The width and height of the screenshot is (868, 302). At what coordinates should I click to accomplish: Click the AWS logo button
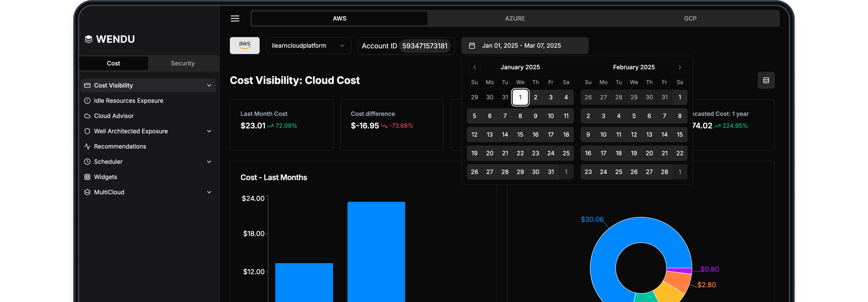[x=244, y=45]
